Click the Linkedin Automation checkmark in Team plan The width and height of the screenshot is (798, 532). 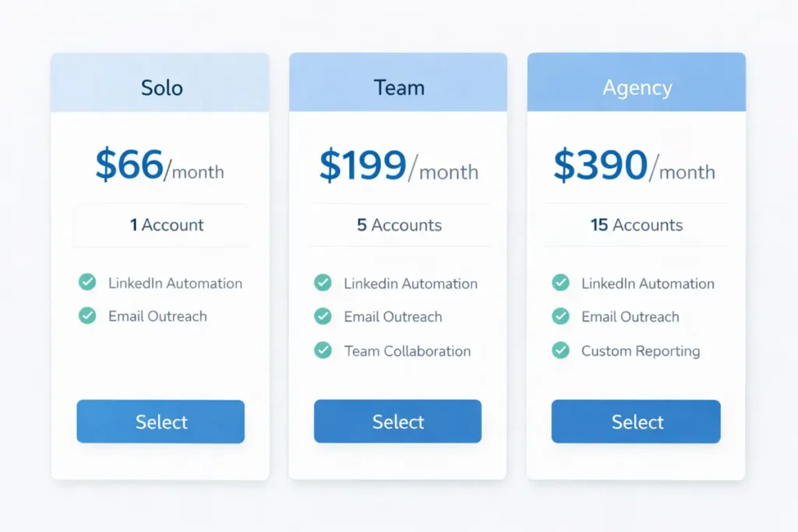pos(323,284)
